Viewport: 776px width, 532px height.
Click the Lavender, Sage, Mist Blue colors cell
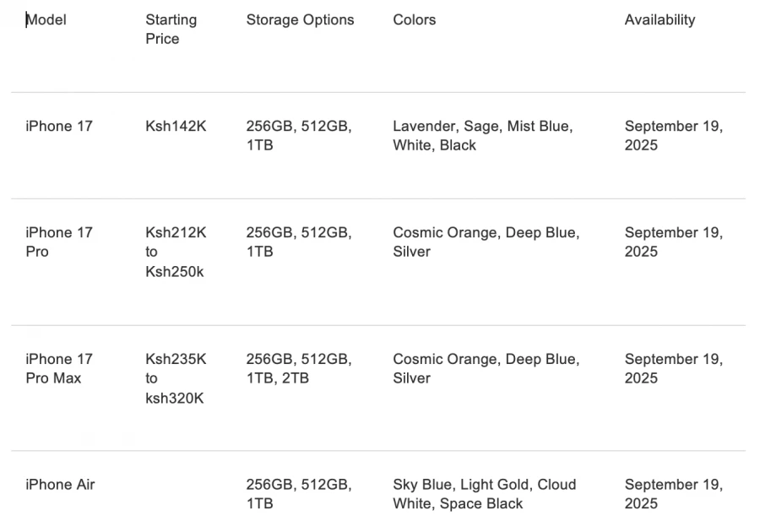pyautogui.click(x=483, y=136)
